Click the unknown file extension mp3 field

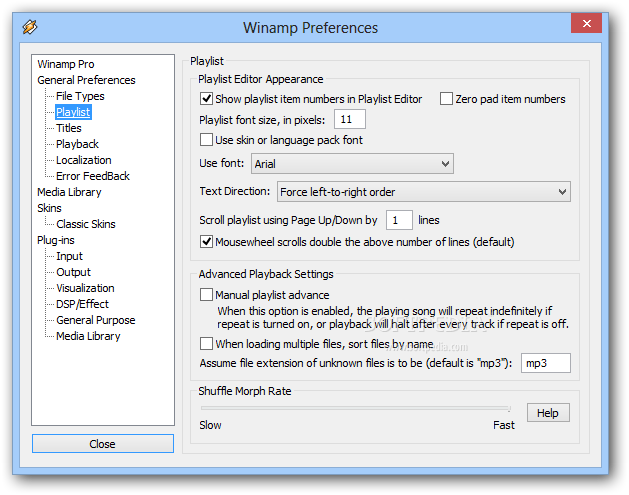[x=546, y=363]
